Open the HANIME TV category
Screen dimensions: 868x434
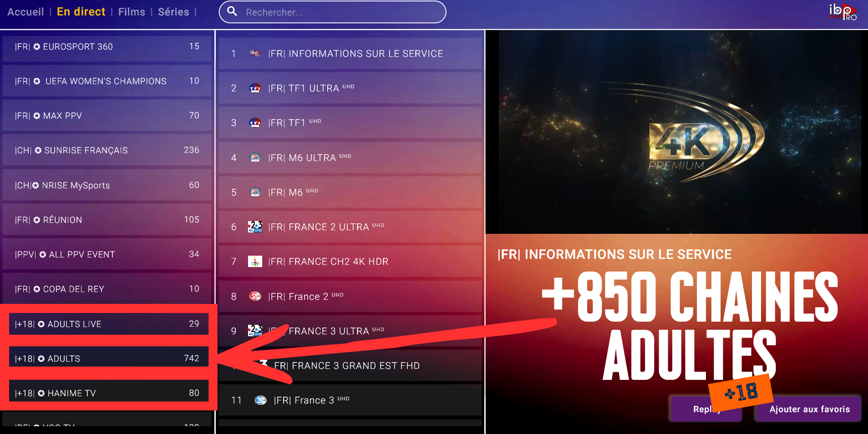[109, 391]
